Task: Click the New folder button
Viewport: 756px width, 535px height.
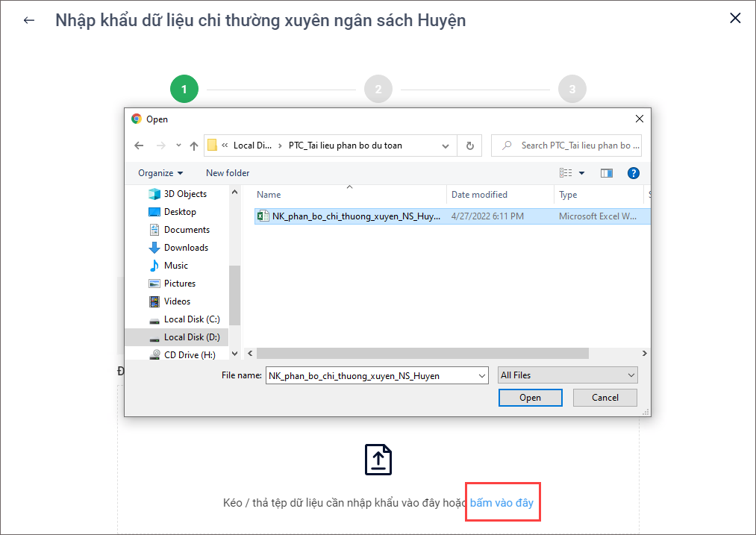Action: (228, 173)
